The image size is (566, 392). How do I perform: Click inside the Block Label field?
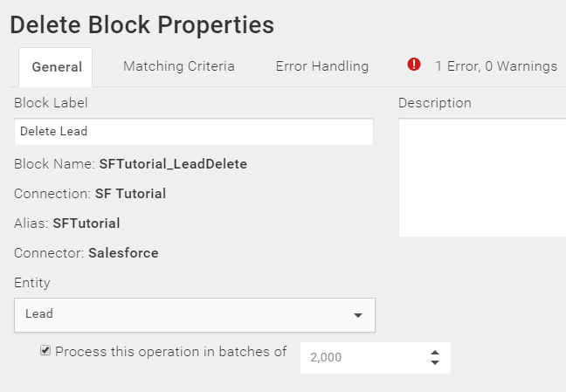pyautogui.click(x=194, y=132)
